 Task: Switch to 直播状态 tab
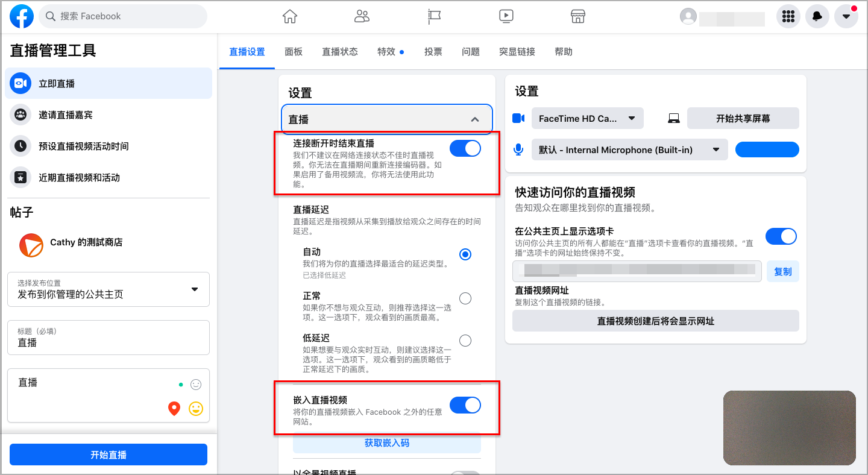pos(340,52)
